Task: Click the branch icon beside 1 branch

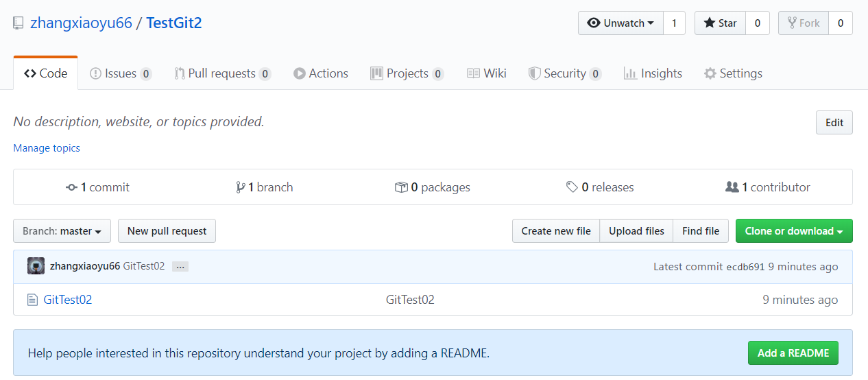Action: point(240,187)
